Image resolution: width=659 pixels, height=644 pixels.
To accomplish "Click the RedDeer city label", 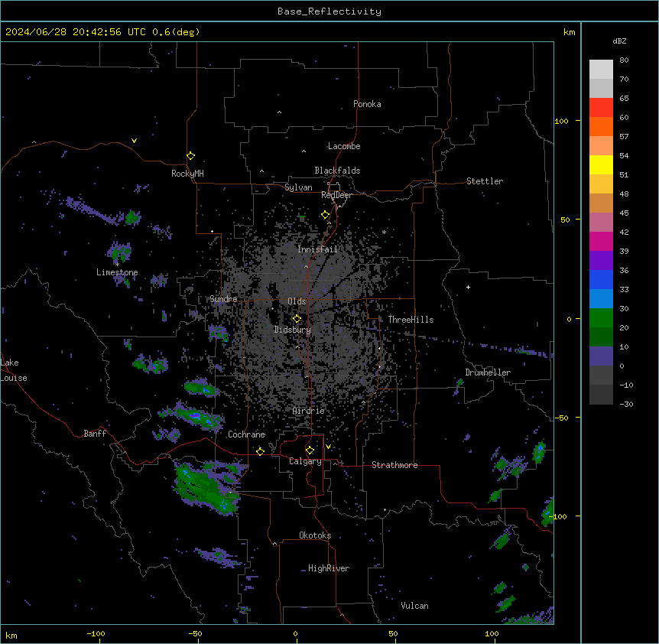I will point(337,195).
